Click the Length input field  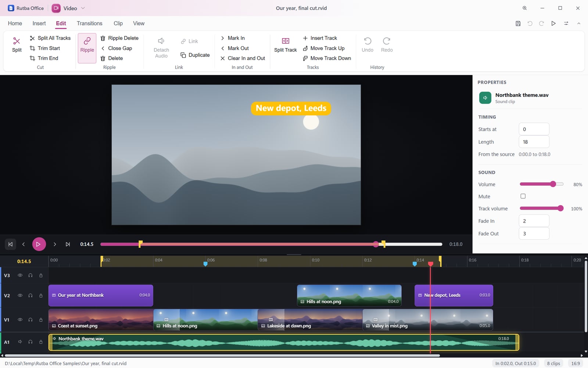click(534, 142)
